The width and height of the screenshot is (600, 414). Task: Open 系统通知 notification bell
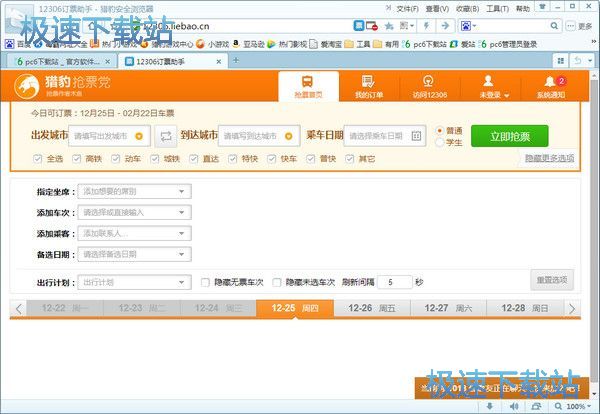click(x=549, y=87)
